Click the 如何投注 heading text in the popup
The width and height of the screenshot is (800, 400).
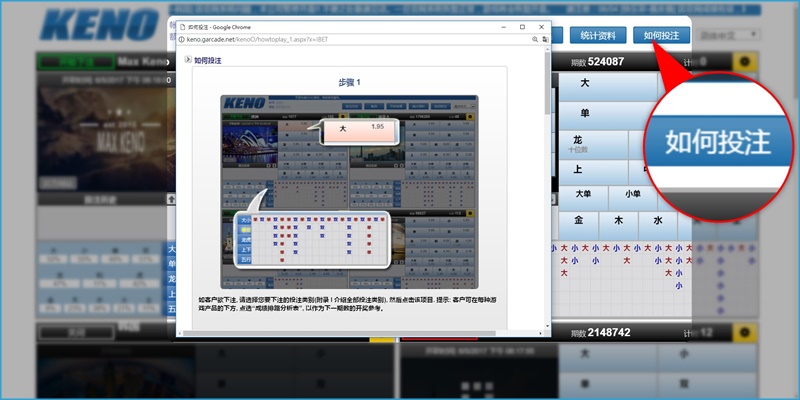[208, 60]
